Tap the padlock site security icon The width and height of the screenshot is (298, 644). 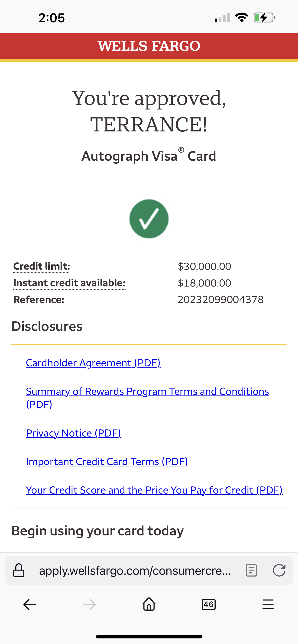click(19, 571)
